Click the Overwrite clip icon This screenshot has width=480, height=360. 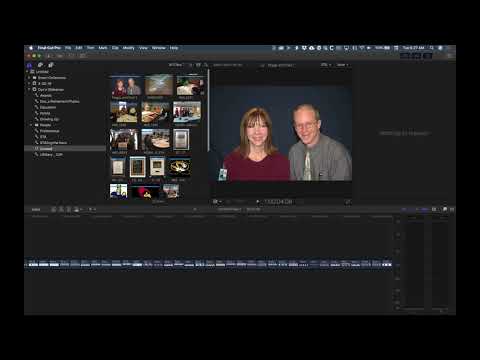76,209
